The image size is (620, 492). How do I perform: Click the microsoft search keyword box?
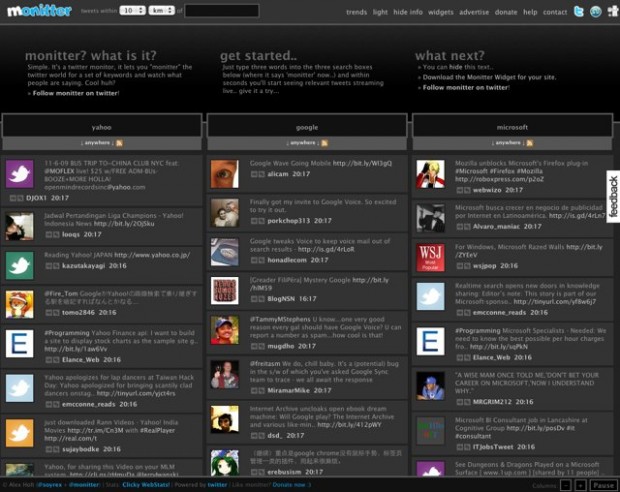(x=512, y=127)
